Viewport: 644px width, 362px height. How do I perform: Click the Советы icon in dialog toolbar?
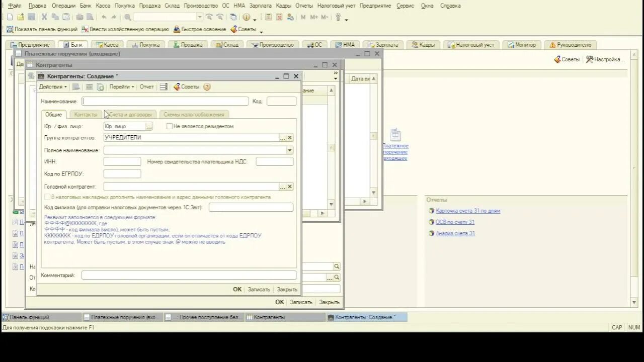point(177,87)
